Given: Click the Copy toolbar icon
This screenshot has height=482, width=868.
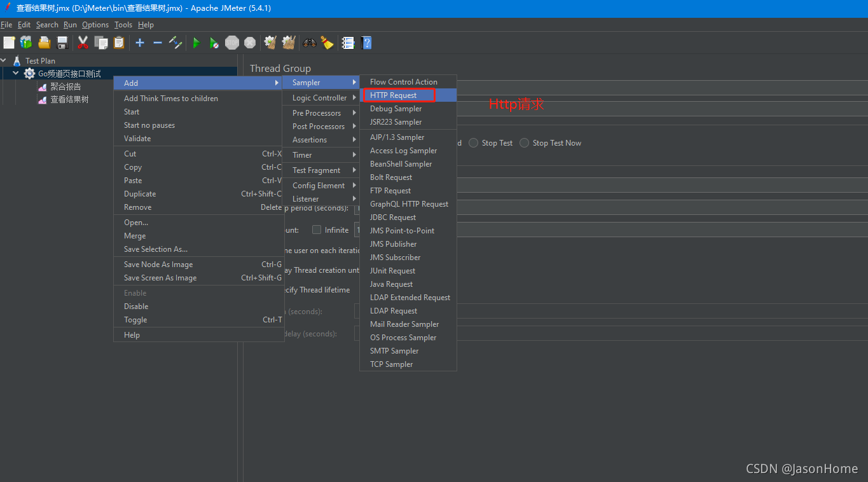Looking at the screenshot, I should coord(100,43).
